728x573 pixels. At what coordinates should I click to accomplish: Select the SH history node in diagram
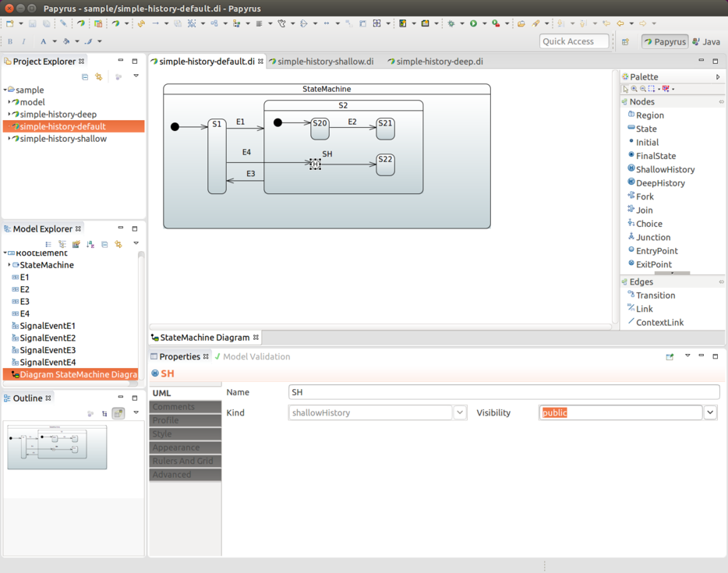point(315,164)
